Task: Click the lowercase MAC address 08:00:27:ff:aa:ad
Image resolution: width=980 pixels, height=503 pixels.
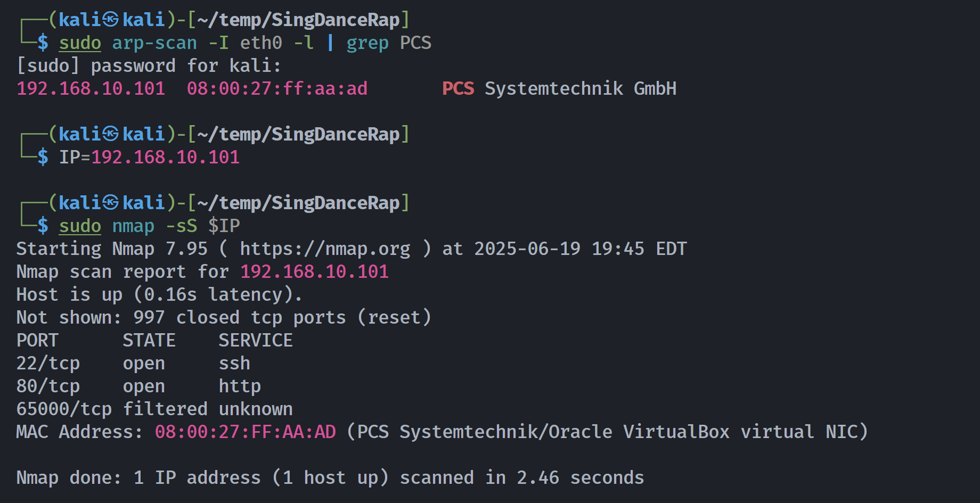Action: tap(277, 88)
